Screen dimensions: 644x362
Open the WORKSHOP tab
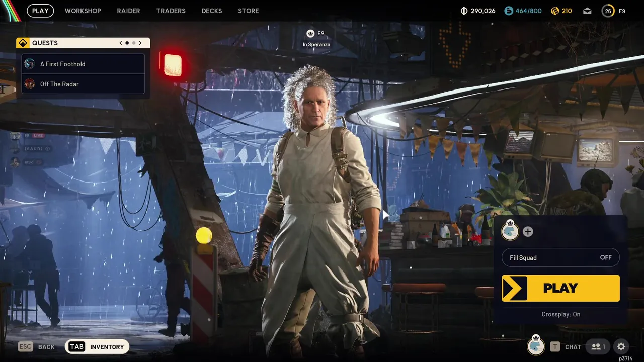pos(83,11)
